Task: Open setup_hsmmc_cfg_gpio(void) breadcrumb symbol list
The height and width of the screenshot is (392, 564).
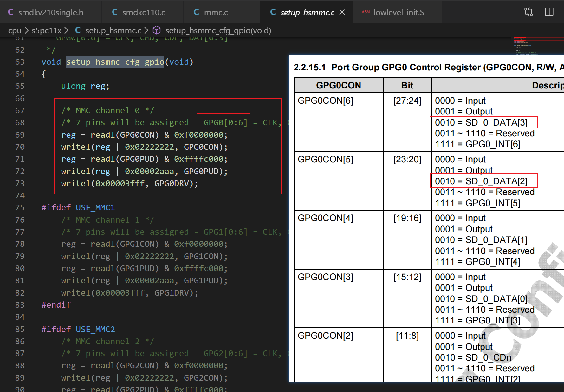Action: point(218,30)
